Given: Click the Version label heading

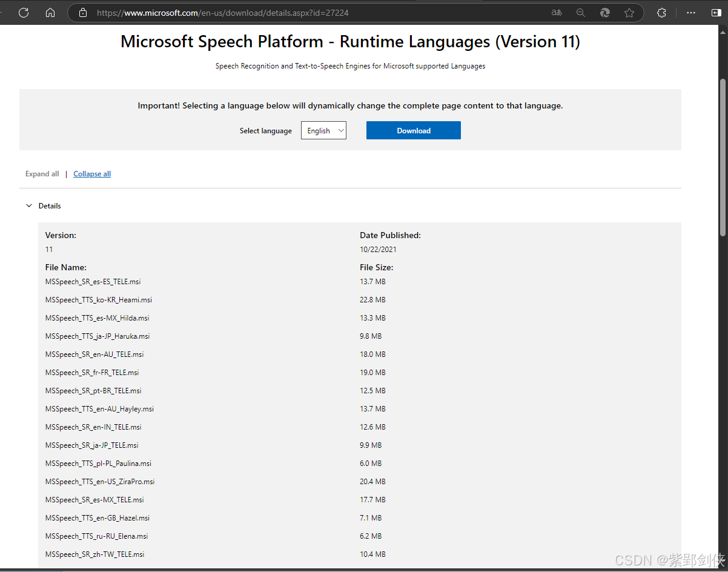Looking at the screenshot, I should pyautogui.click(x=61, y=235).
